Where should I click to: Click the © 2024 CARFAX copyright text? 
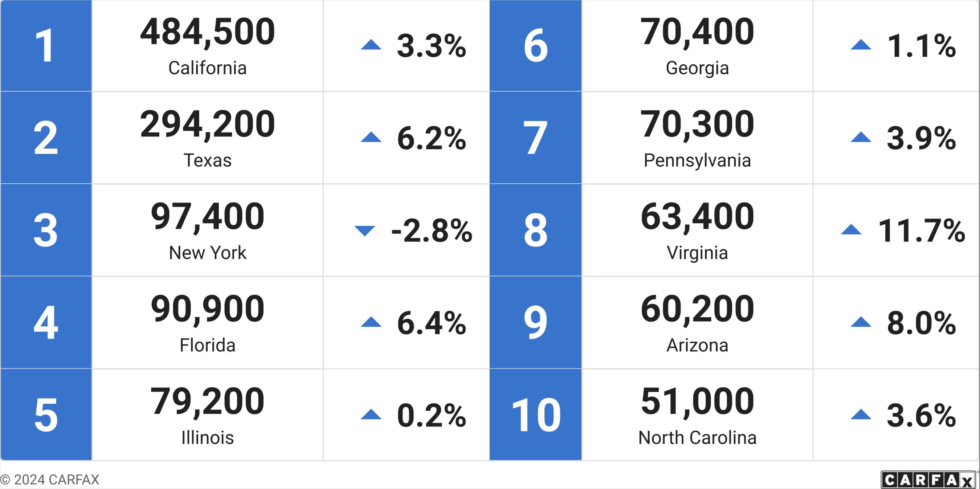pyautogui.click(x=50, y=480)
